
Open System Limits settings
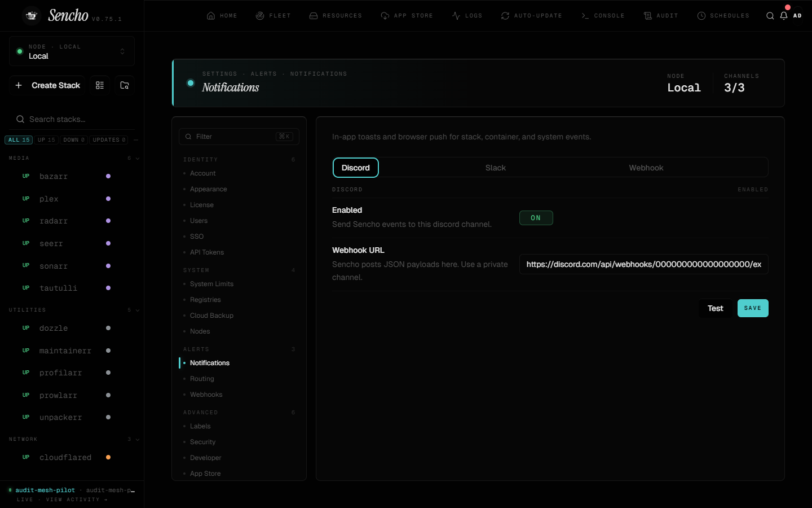(x=211, y=284)
